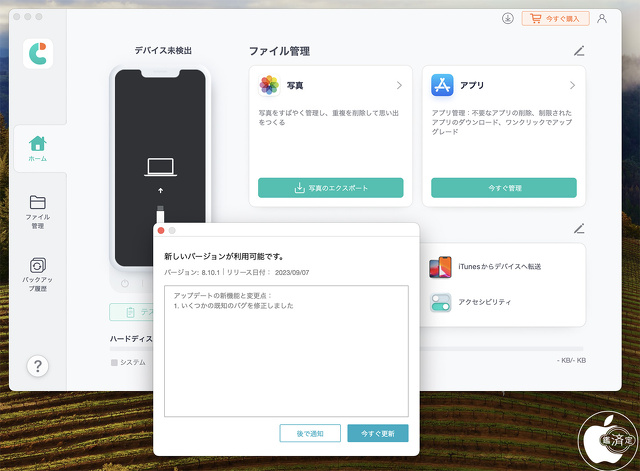This screenshot has height=471, width=640.
Task: Click the question mark help button
Action: tap(38, 366)
